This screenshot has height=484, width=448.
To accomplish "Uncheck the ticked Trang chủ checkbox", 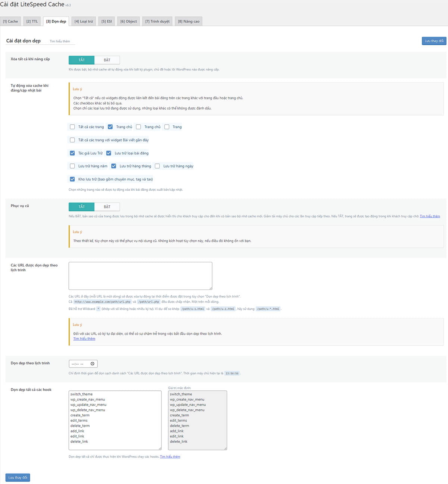I will click(x=110, y=127).
